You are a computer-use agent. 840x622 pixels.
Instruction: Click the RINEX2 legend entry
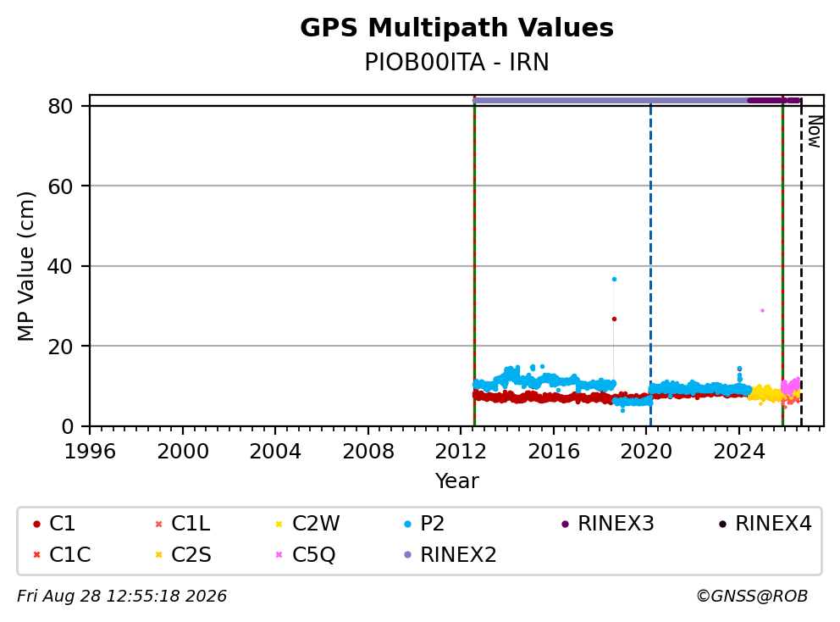[450, 554]
